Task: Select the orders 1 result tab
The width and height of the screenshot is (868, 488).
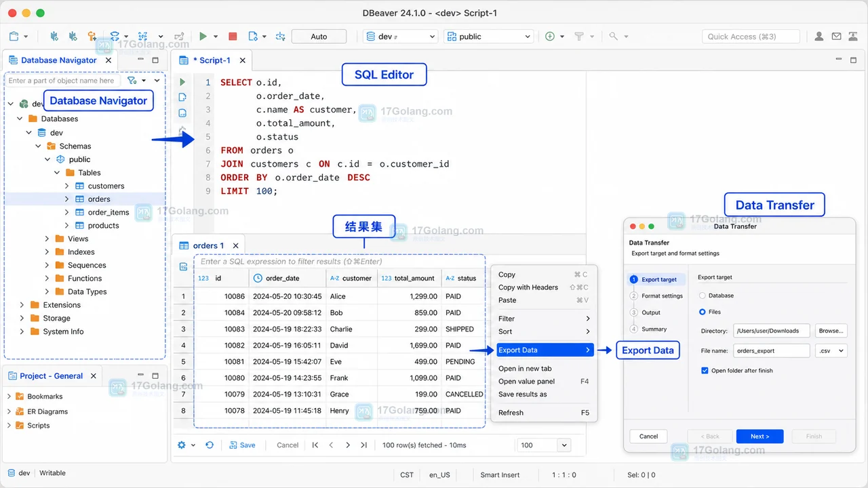Action: click(x=208, y=246)
